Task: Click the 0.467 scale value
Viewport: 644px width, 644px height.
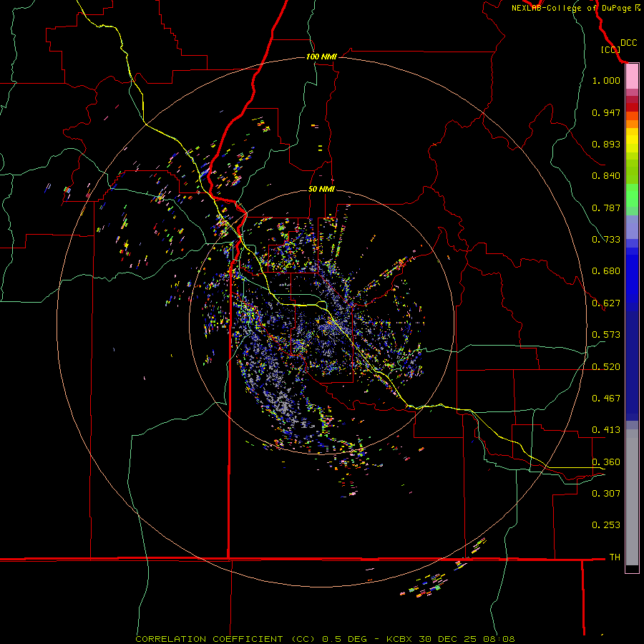Action: tap(606, 399)
